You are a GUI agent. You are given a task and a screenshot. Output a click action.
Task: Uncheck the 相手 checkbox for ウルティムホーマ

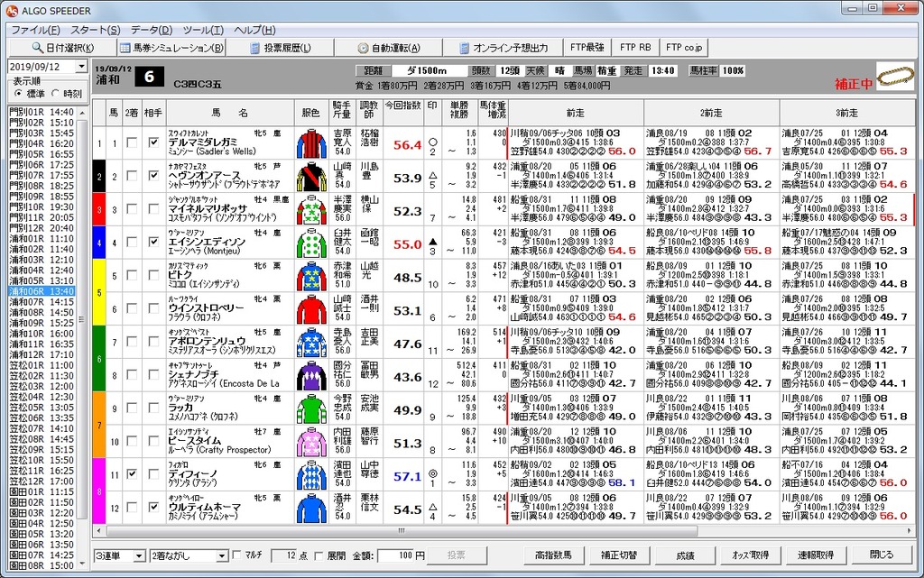tap(153, 507)
